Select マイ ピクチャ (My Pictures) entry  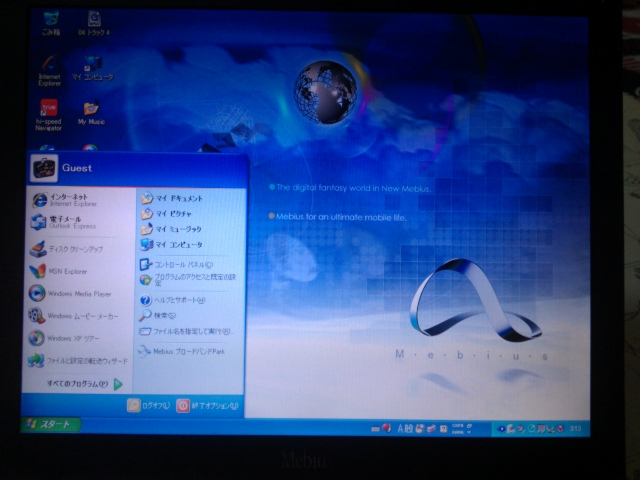(170, 214)
